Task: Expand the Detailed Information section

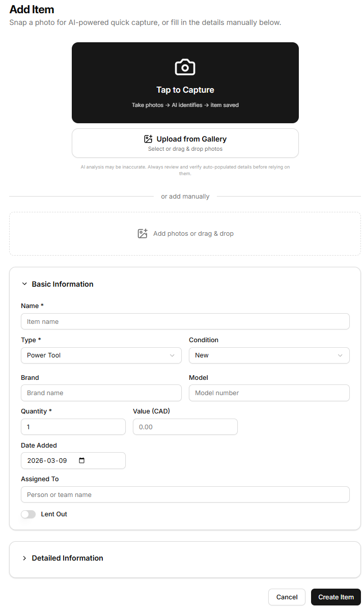Action: point(24,558)
